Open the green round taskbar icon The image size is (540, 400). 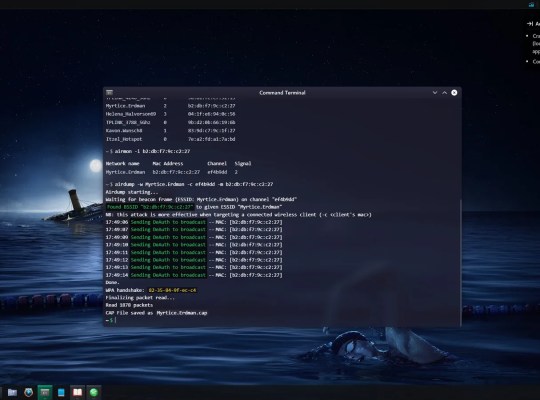[94, 392]
